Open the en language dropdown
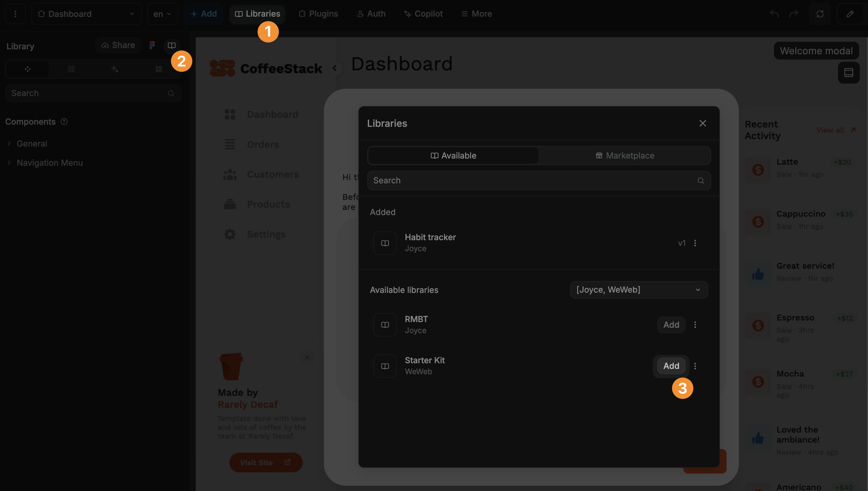The height and width of the screenshot is (491, 868). click(163, 14)
